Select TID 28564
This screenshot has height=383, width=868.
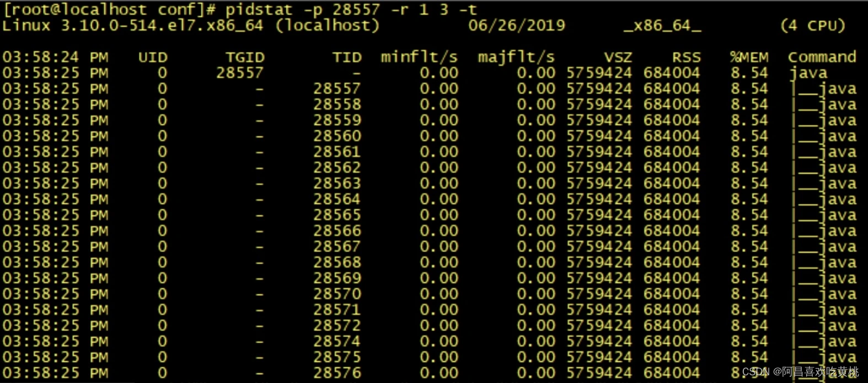(x=337, y=199)
